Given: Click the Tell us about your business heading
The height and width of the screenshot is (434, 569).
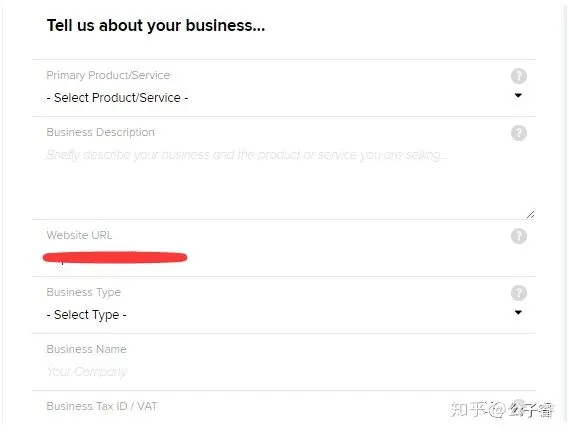Looking at the screenshot, I should (x=156, y=25).
